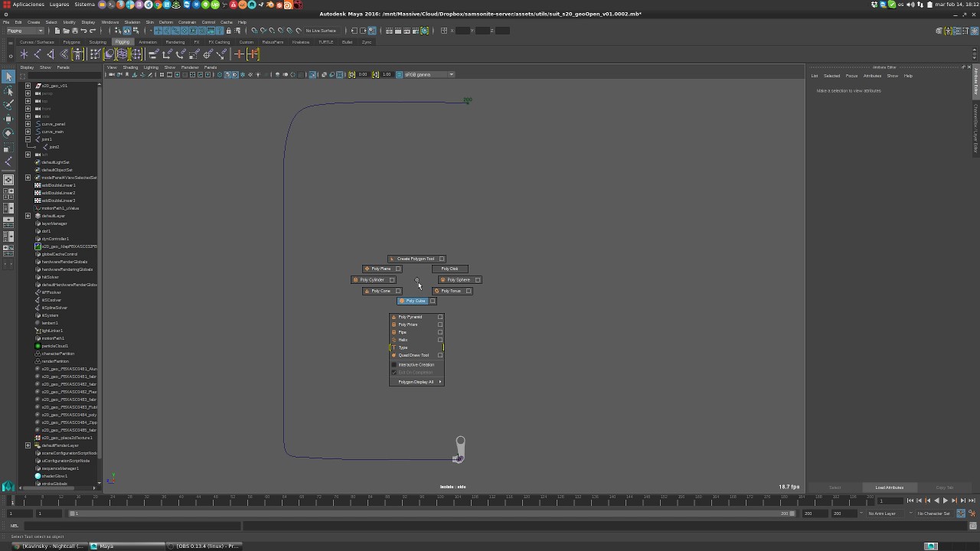
Task: Open the Rigging menu set dropdown
Action: tap(24, 31)
